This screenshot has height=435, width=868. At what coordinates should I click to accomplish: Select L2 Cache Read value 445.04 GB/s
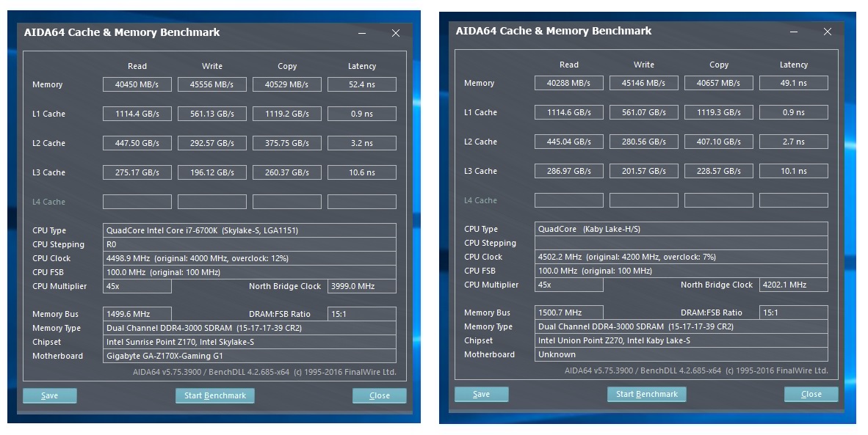(x=569, y=142)
